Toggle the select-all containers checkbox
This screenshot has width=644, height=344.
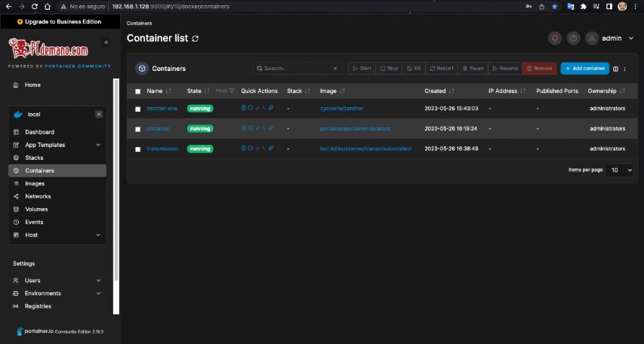point(138,91)
